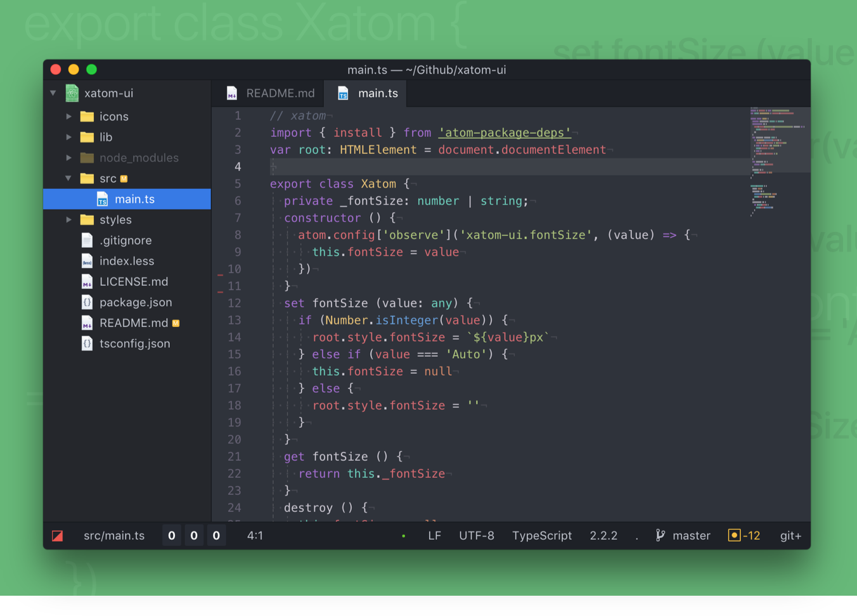The image size is (857, 616).
Task: Click line number 12 in gutter
Action: (234, 303)
